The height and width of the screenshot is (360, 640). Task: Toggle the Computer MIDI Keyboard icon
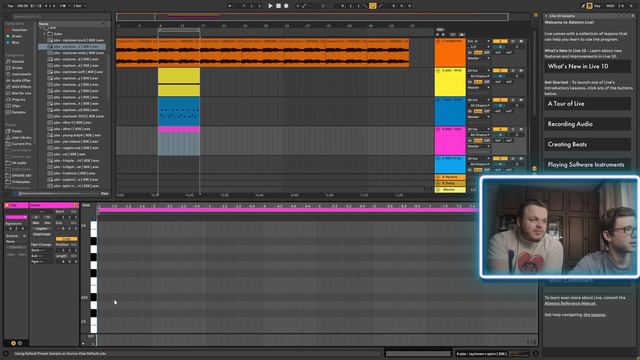pos(589,6)
